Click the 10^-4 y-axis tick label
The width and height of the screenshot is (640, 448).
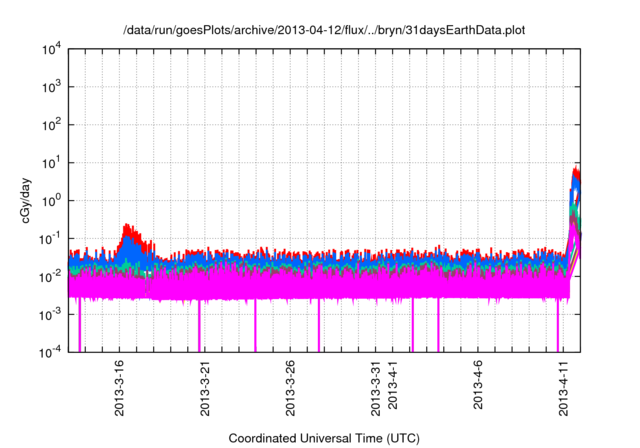(x=50, y=352)
